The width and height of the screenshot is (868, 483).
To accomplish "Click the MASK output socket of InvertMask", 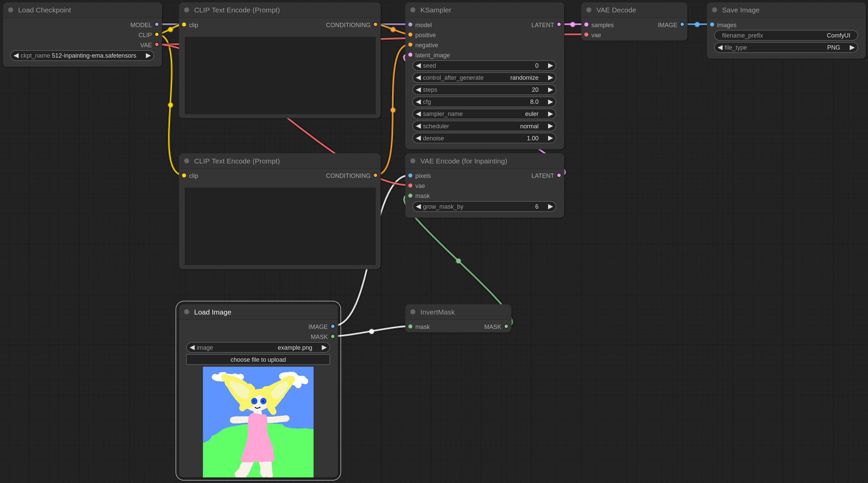I will [506, 327].
